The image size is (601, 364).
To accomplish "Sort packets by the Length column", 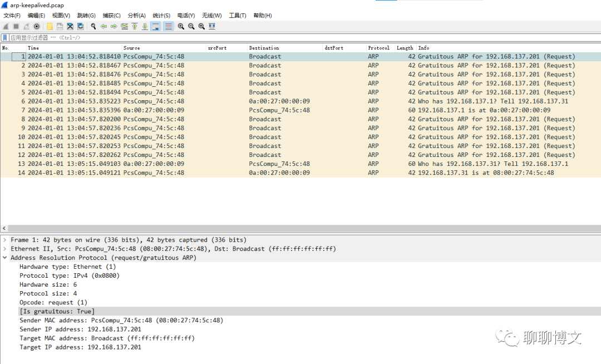I will 405,48.
